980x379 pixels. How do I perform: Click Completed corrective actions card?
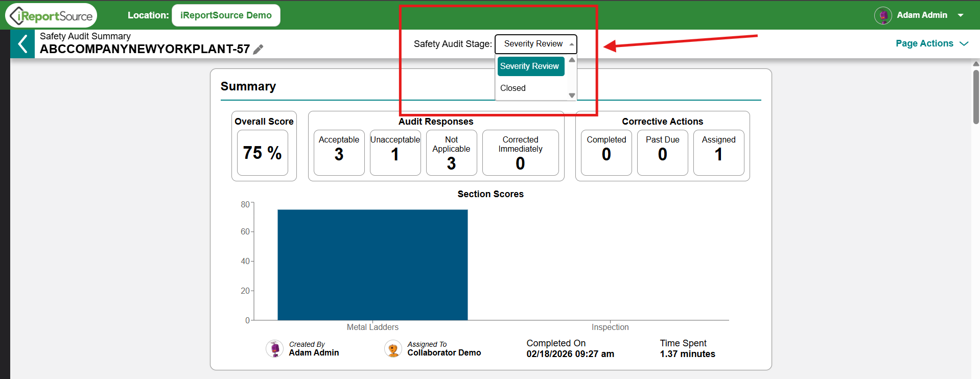pos(606,153)
